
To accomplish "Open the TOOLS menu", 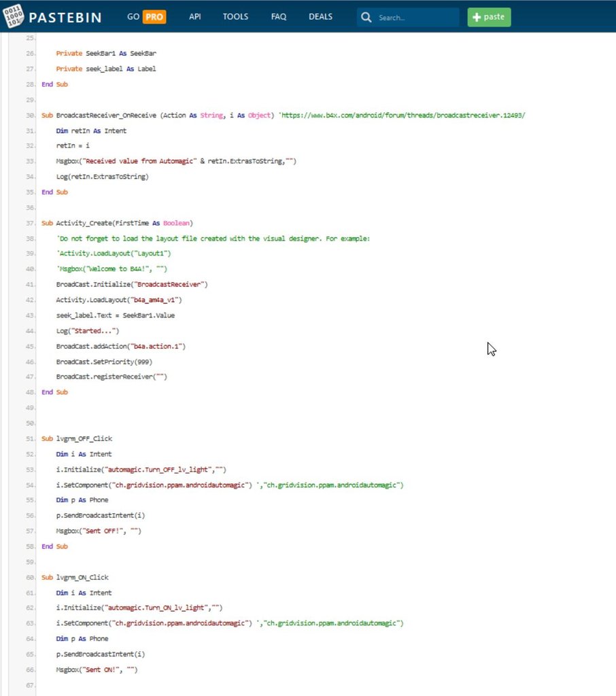I will tap(235, 16).
